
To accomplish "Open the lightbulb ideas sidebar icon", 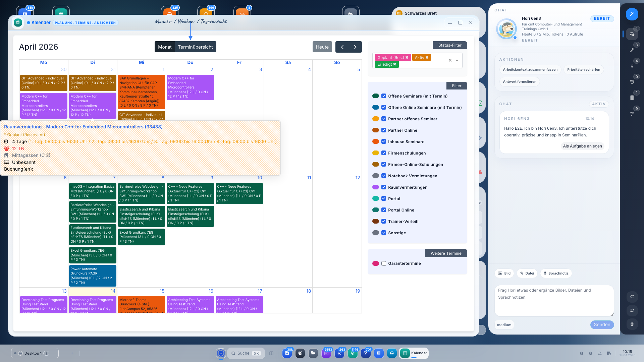I will [x=632, y=66].
